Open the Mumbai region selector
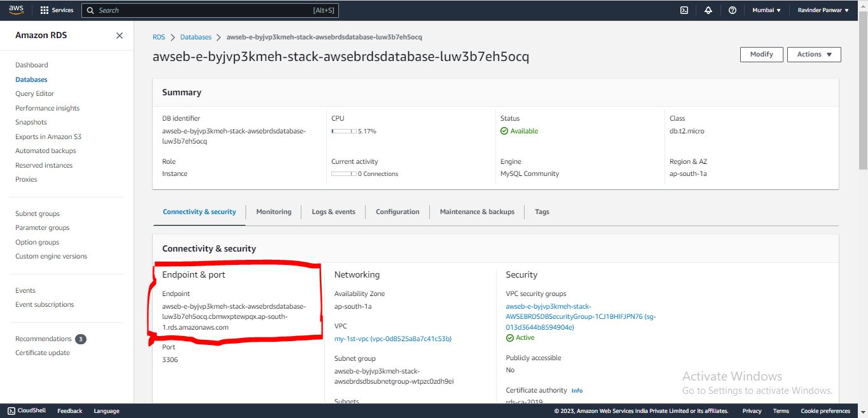Screen dimensions: 868x418 coord(766,10)
